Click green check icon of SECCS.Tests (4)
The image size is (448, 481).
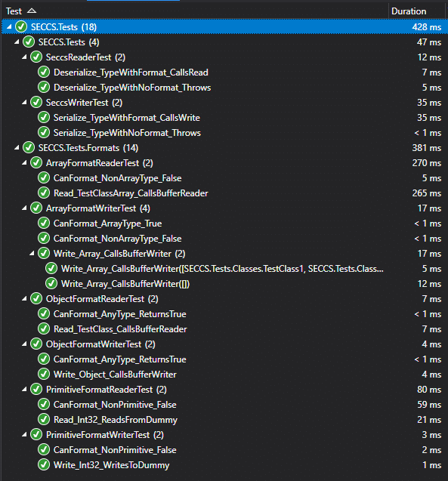click(x=29, y=42)
